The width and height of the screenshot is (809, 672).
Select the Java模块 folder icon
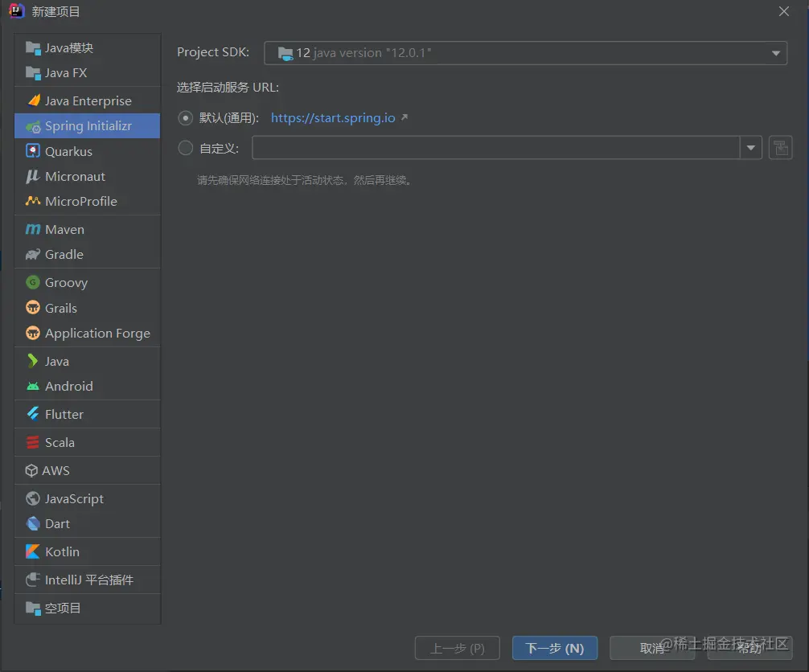point(33,48)
